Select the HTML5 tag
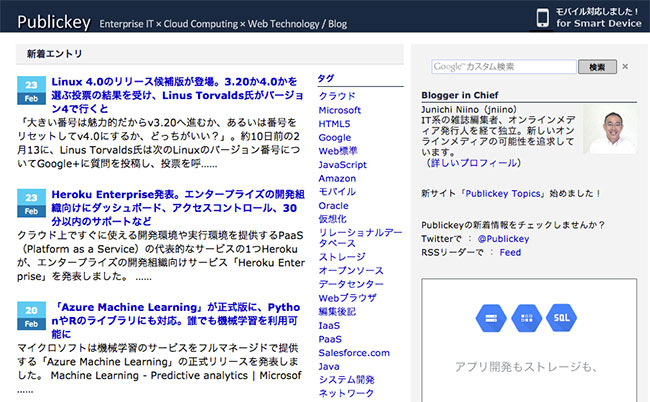Screen dimensions: 650x402 coord(334,124)
